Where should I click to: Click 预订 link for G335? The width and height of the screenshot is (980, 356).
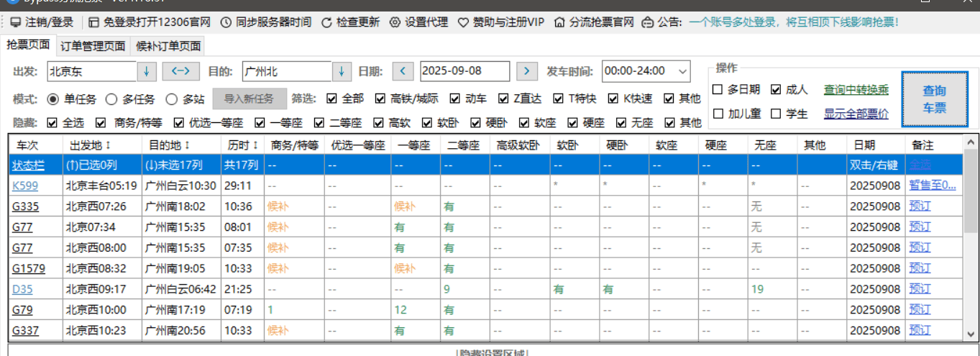coord(920,206)
